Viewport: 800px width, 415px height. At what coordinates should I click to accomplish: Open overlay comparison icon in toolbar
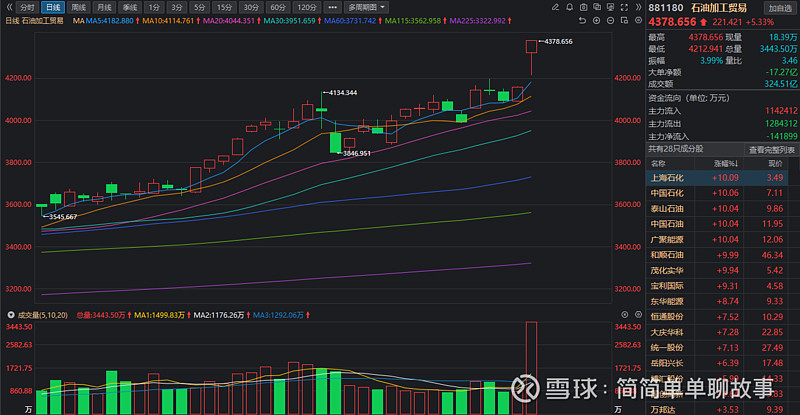coord(597,7)
